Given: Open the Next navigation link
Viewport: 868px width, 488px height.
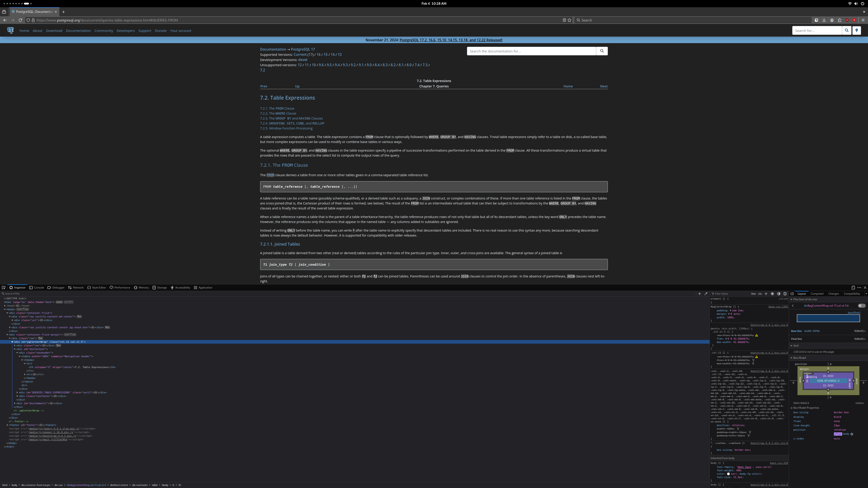Looking at the screenshot, I should click(604, 86).
